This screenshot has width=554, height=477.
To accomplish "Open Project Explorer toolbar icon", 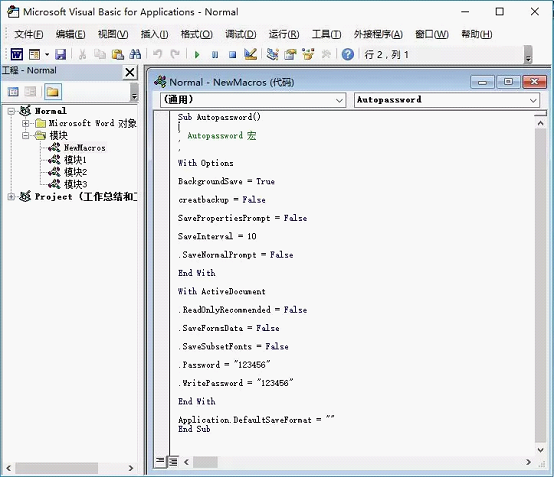I will [x=272, y=54].
